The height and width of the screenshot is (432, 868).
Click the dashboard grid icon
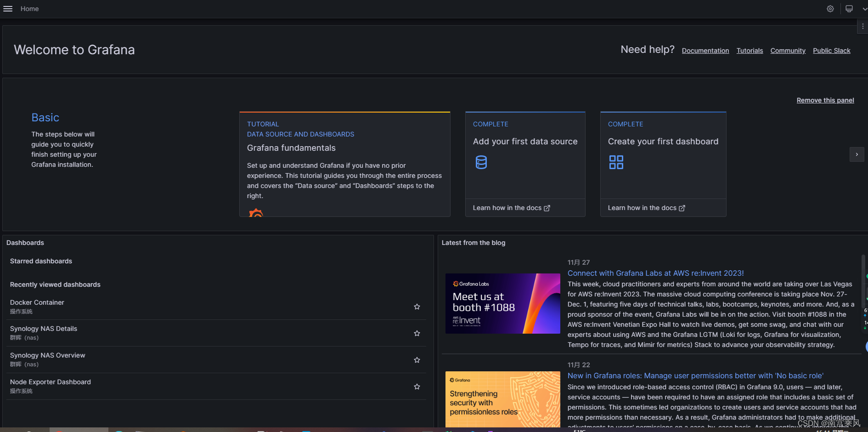pyautogui.click(x=616, y=162)
